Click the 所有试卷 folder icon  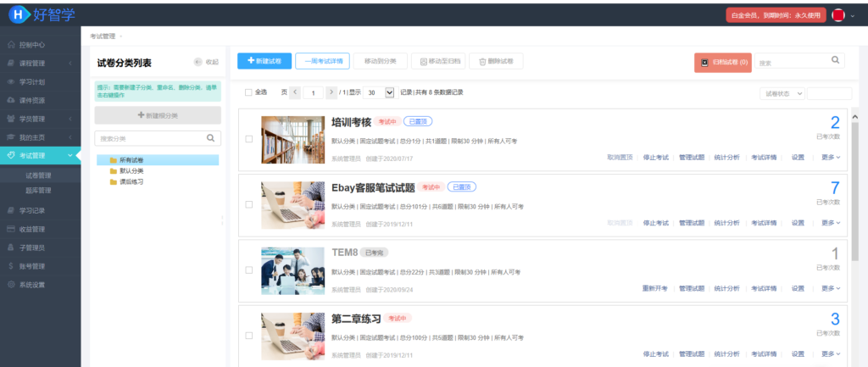(114, 160)
